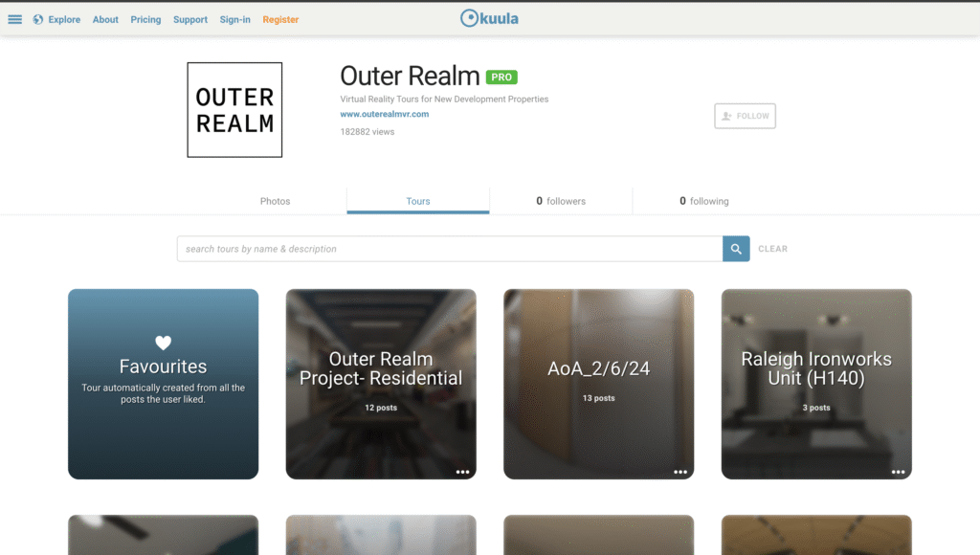Viewport: 980px width, 555px height.
Task: Focus the search tours input field
Action: pyautogui.click(x=450, y=249)
